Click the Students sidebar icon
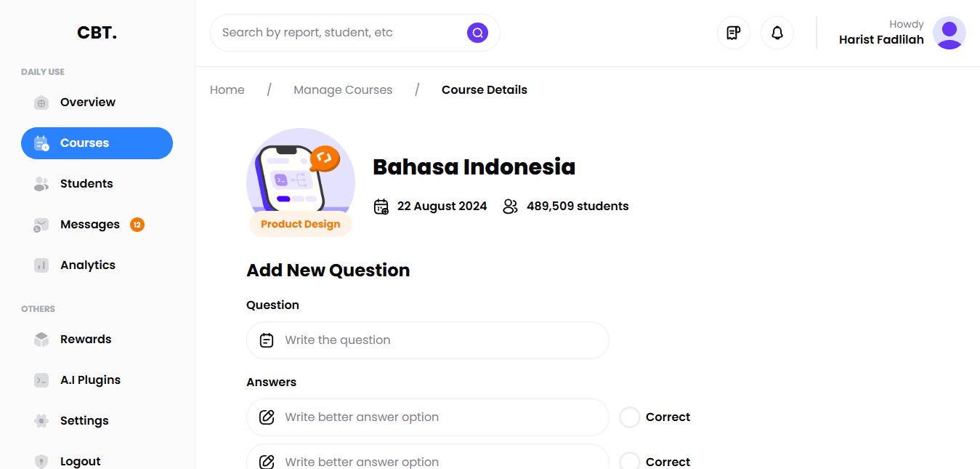Image resolution: width=980 pixels, height=469 pixels. point(41,184)
